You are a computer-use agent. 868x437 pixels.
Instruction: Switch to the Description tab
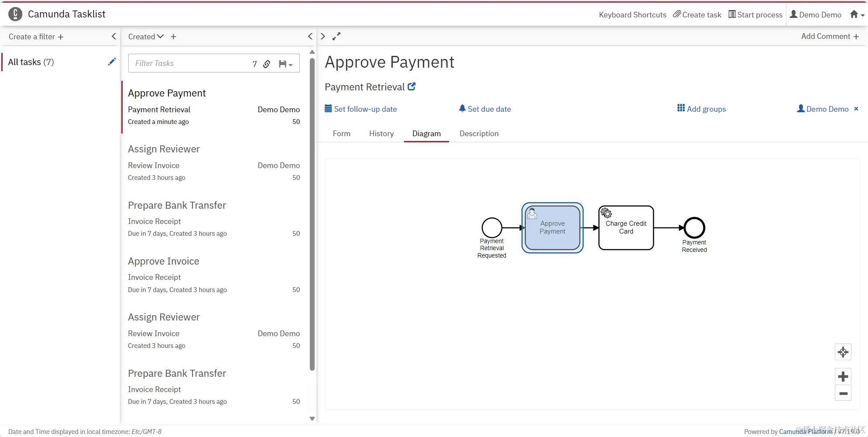pos(479,134)
